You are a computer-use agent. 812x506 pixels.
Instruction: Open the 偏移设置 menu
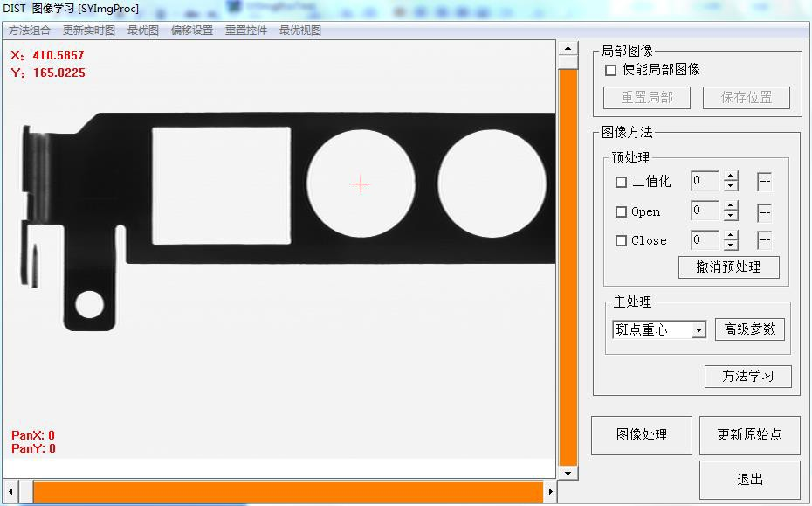[x=192, y=30]
